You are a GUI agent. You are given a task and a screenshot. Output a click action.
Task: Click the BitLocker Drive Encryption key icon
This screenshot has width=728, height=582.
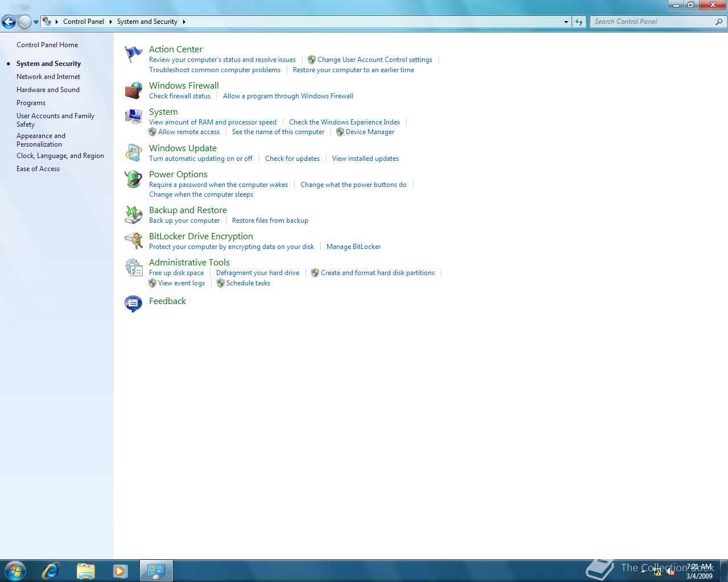pos(133,241)
